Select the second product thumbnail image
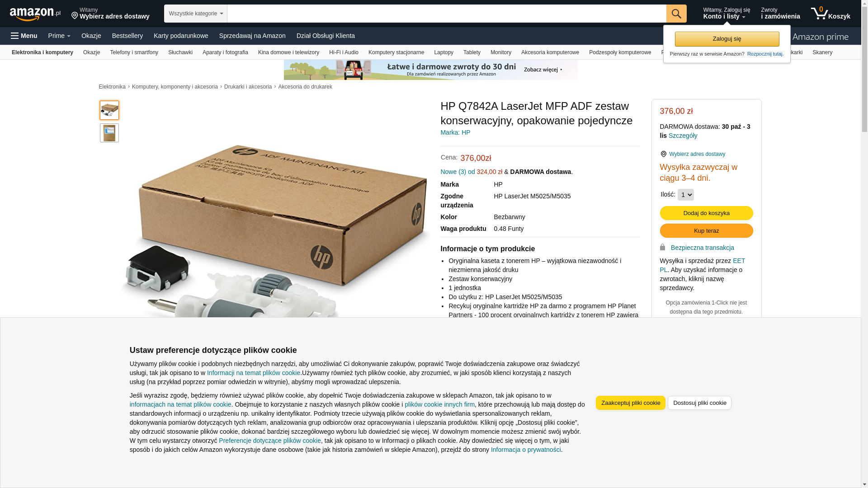This screenshot has width=868, height=488. [x=109, y=133]
